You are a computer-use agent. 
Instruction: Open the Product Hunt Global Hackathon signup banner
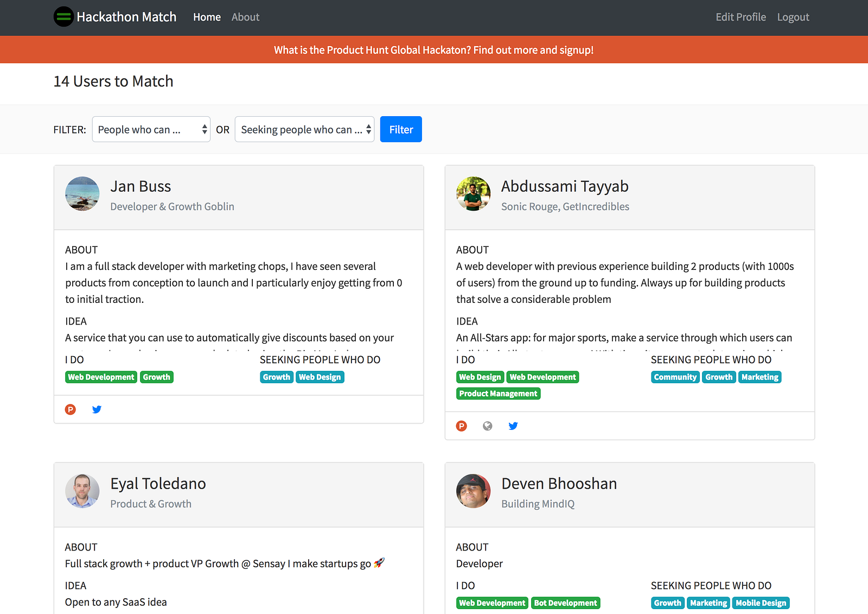tap(434, 50)
